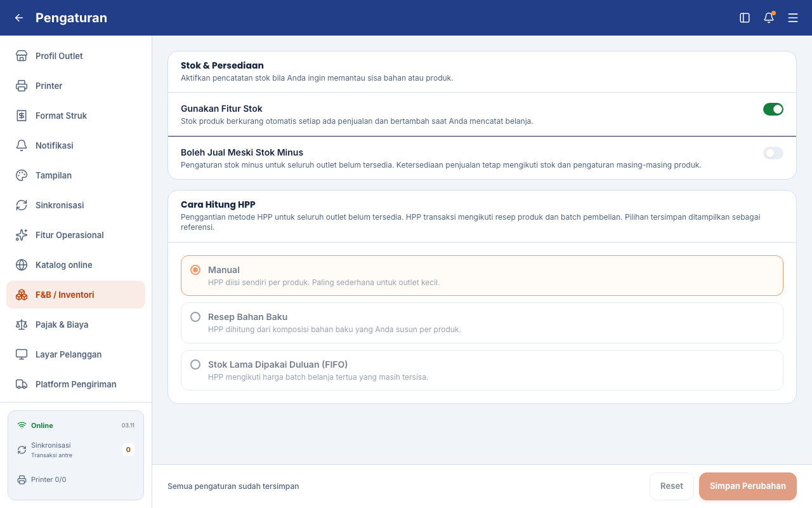Viewport: 812px width, 508px height.
Task: Click the Tampilan palette icon
Action: click(x=22, y=175)
